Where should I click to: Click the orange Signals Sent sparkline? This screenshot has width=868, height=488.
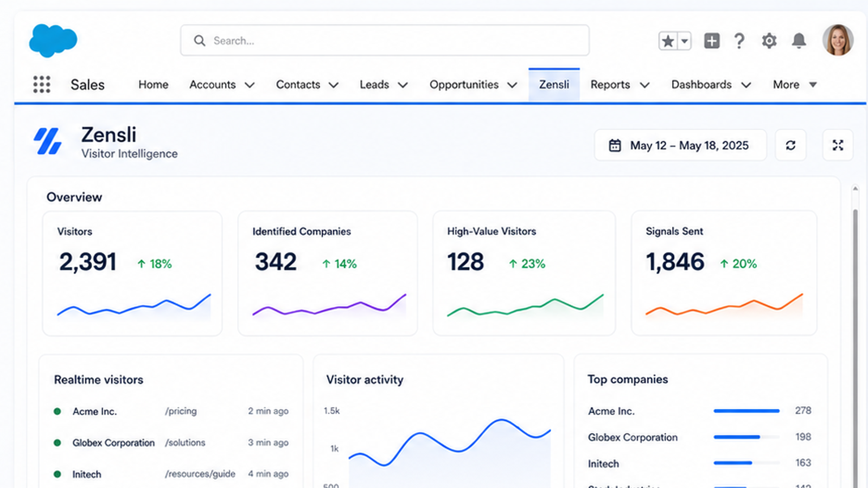[x=724, y=306]
